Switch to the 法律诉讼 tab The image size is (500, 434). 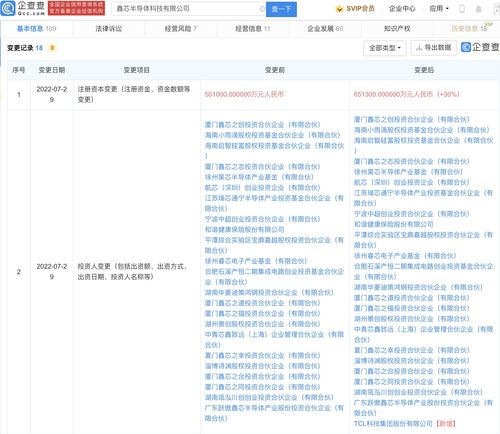point(109,29)
